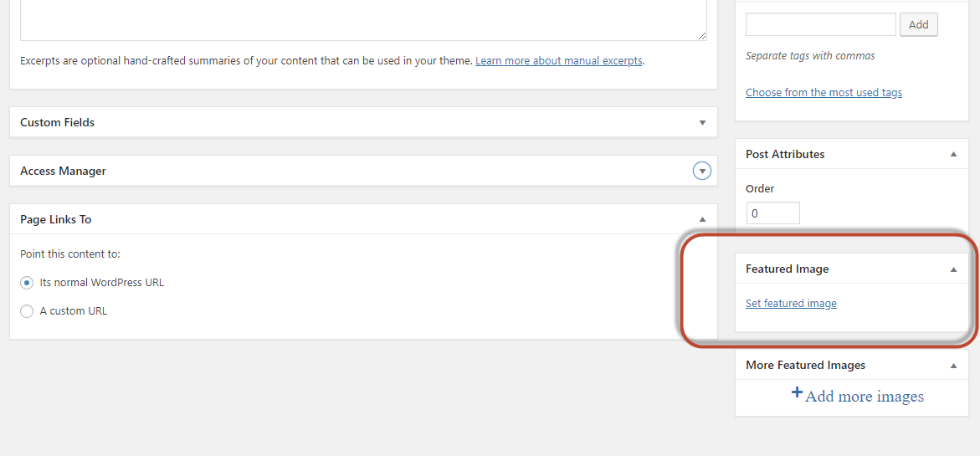Click the Order number field

[x=772, y=213]
